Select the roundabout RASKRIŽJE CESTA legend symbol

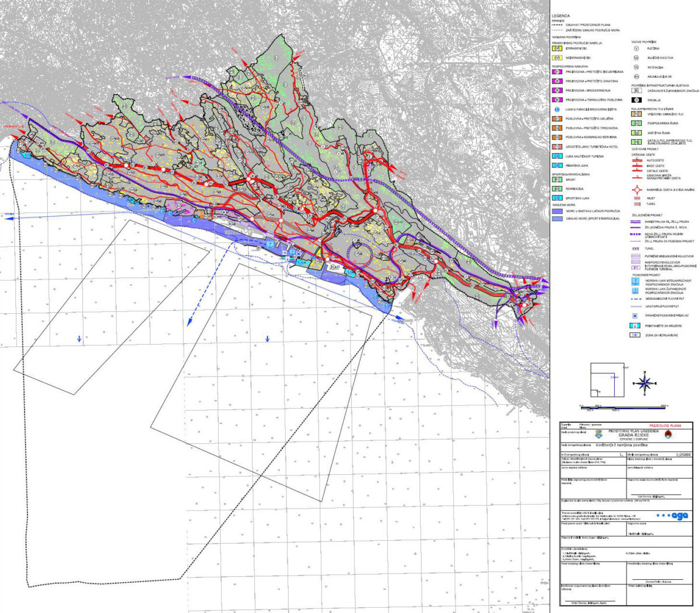click(636, 190)
